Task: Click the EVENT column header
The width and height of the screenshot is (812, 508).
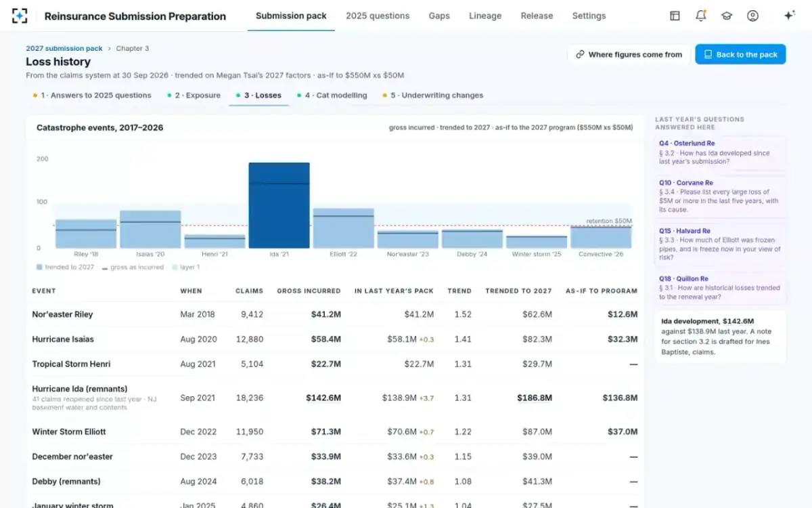Action: coord(44,291)
